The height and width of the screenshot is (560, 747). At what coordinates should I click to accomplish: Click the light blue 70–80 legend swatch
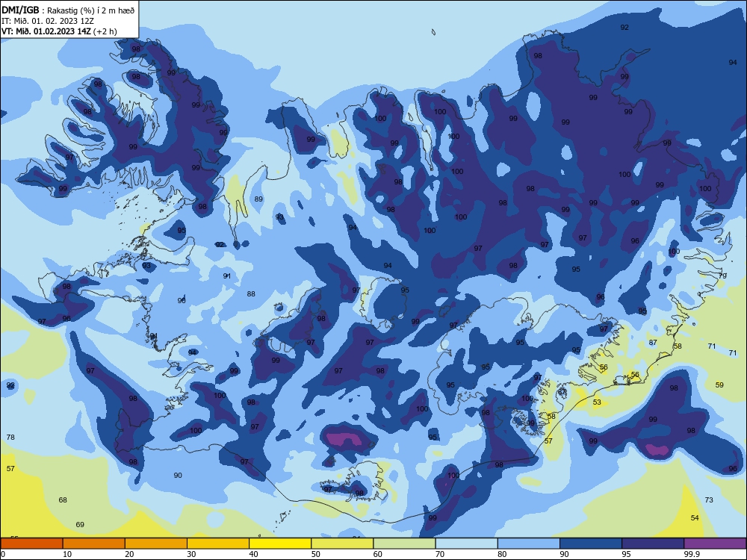pyautogui.click(x=466, y=544)
